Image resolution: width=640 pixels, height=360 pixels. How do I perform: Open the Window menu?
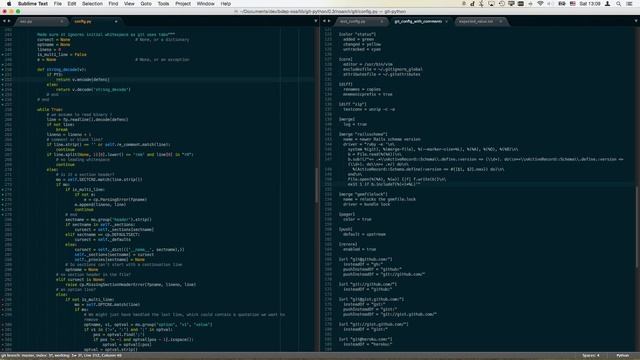coord(205,4)
